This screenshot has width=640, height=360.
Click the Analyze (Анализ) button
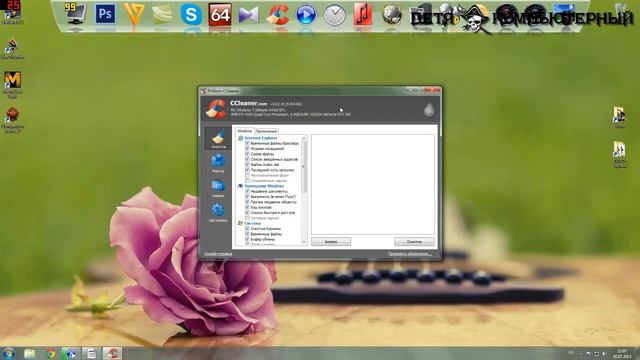point(331,242)
